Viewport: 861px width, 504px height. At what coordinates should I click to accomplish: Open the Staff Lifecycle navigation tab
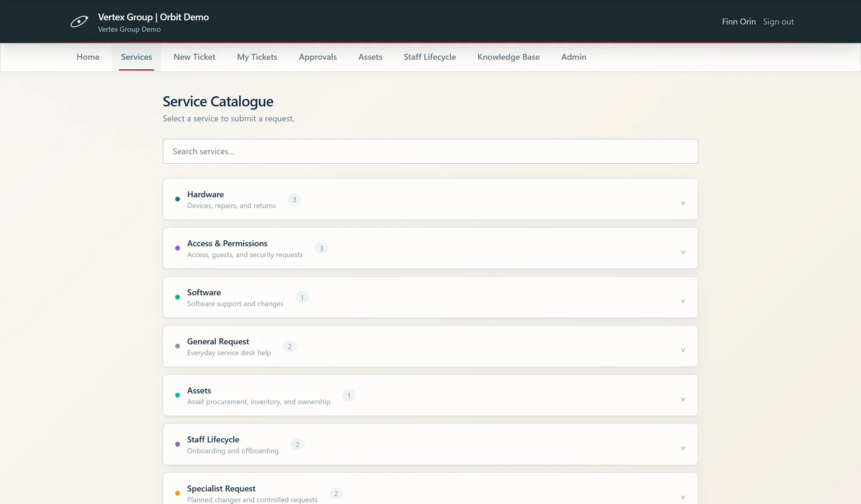(429, 57)
